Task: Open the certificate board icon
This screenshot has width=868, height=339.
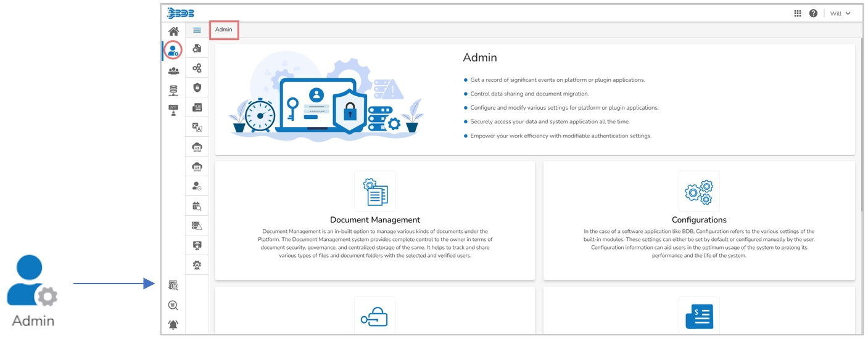Action: (x=197, y=245)
